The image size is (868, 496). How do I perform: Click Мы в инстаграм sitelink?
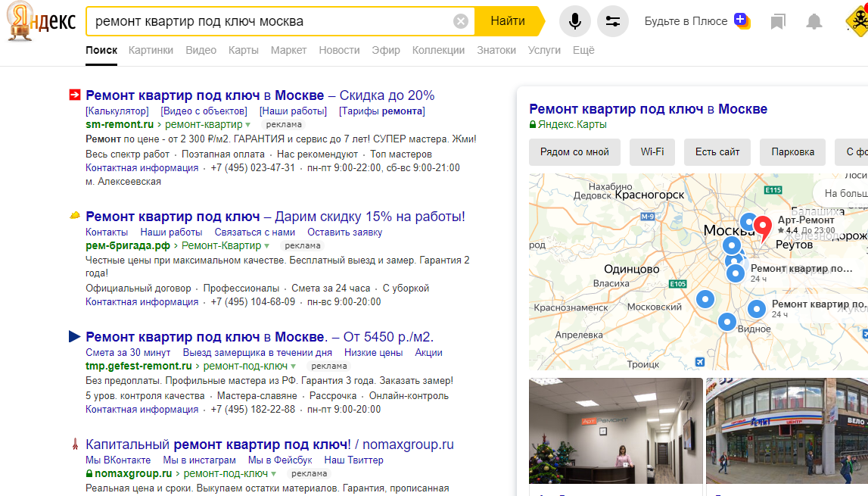click(199, 460)
